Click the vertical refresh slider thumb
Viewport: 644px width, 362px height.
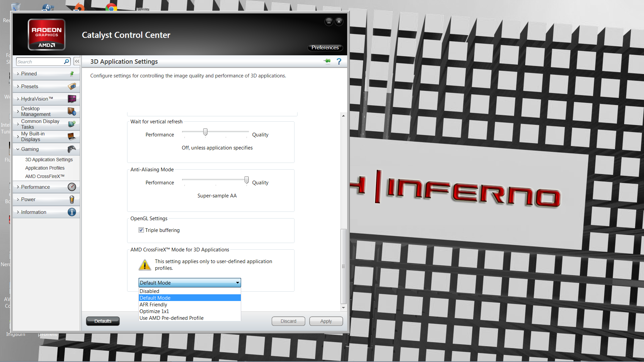pos(205,132)
